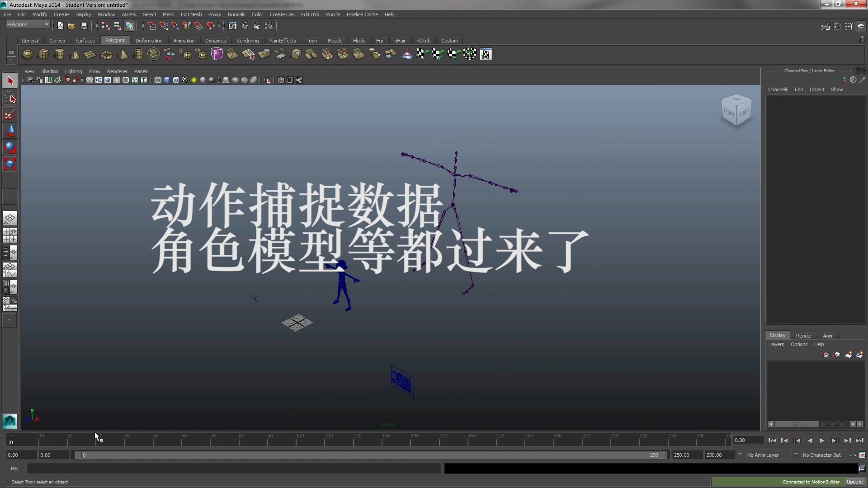Click the Polygons menu item
Image resolution: width=868 pixels, height=488 pixels.
tap(114, 41)
